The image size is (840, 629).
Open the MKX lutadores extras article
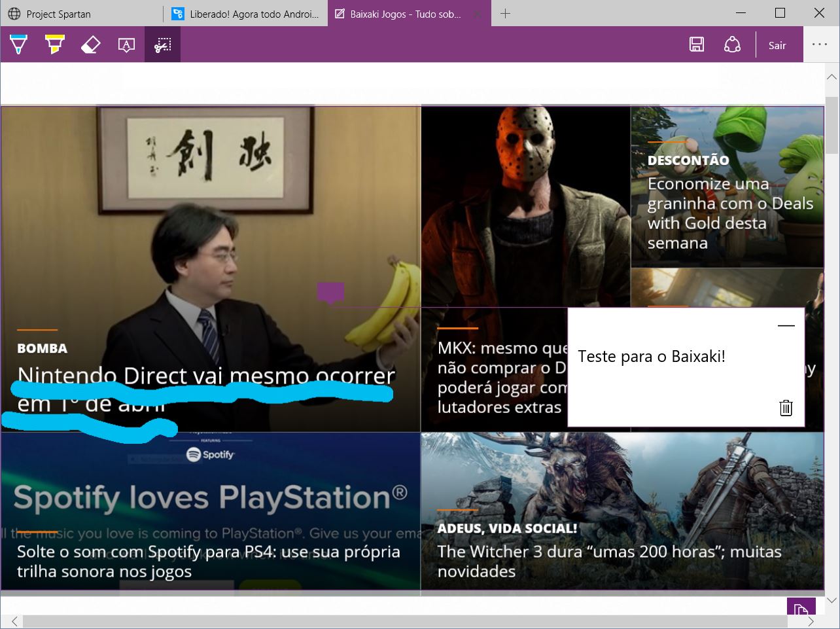pos(502,377)
